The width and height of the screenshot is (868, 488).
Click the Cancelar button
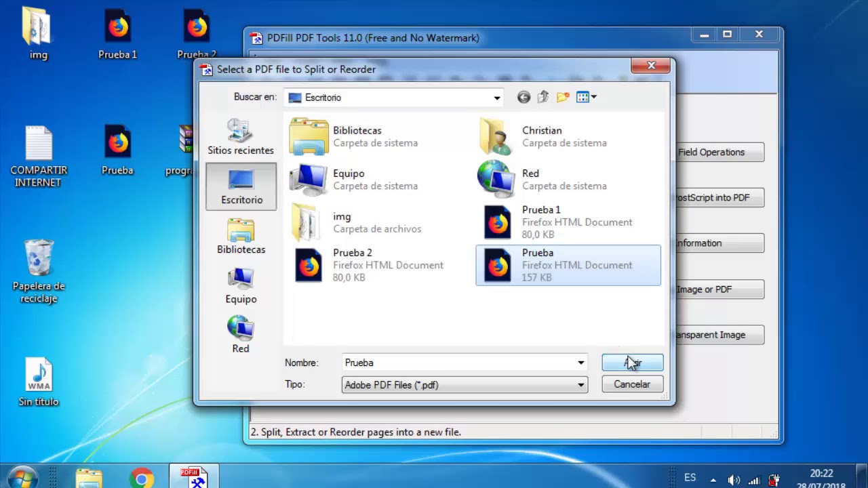coord(632,384)
